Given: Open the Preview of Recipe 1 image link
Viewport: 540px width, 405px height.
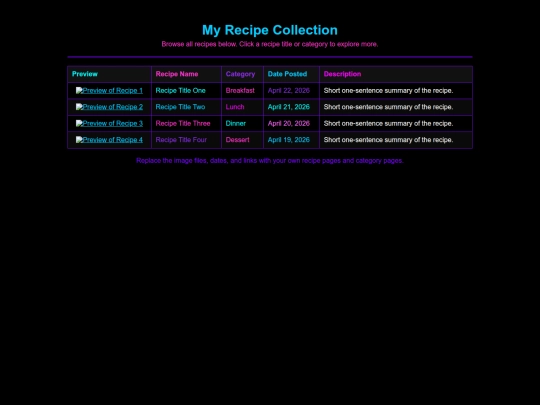Looking at the screenshot, I should point(109,91).
